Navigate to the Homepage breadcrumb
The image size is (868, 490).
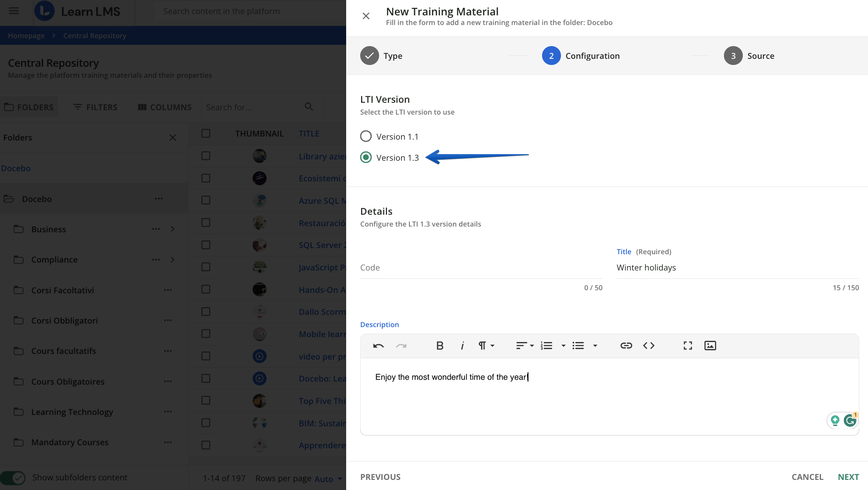click(26, 35)
